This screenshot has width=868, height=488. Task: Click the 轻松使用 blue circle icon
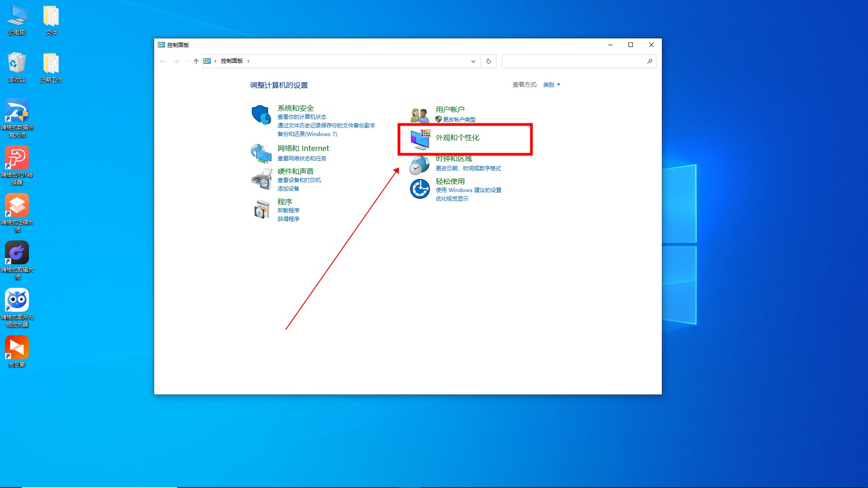tap(420, 189)
